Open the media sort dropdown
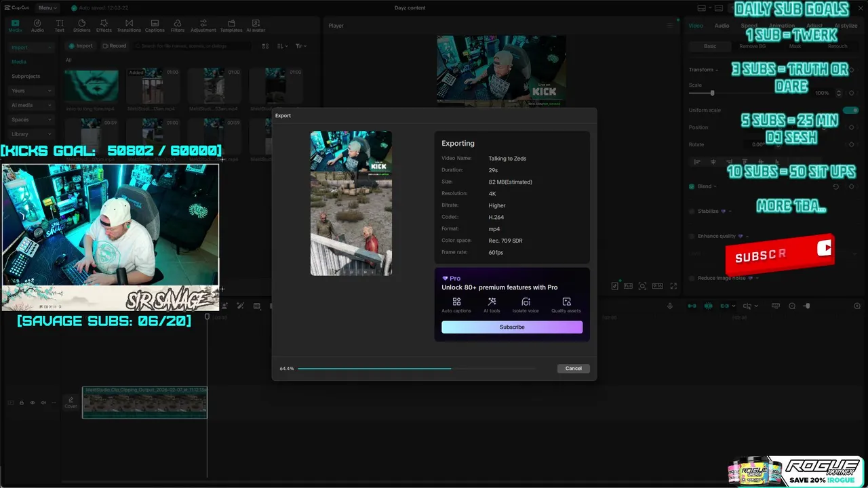 [x=283, y=46]
